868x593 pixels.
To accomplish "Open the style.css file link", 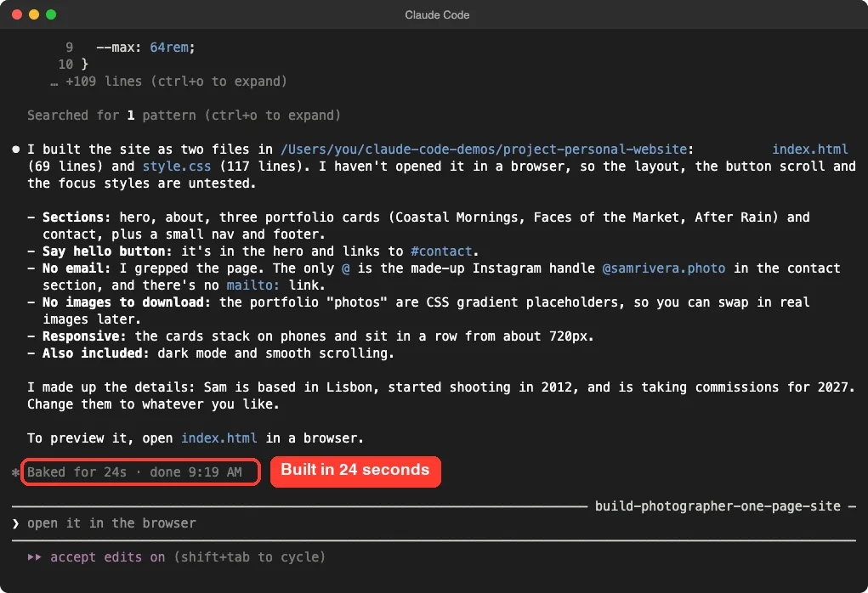I will [x=177, y=167].
